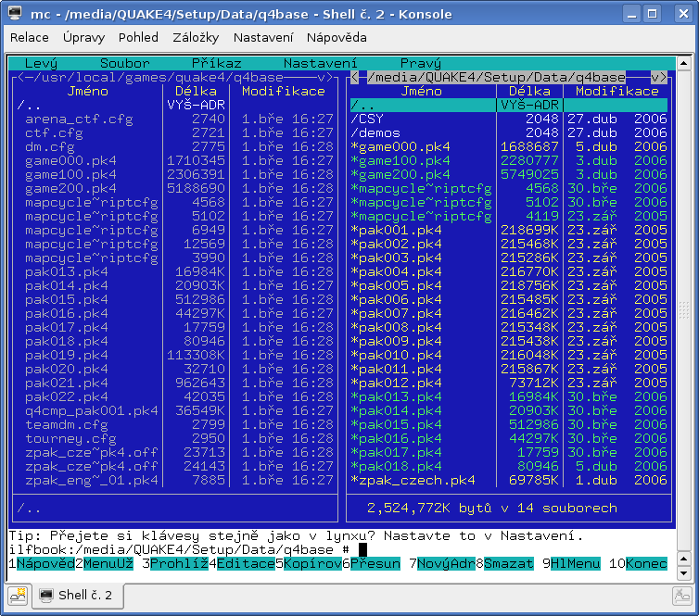Click the scrollbar up arrow near the bottom
Screen dimensions: 699x616
684,558
